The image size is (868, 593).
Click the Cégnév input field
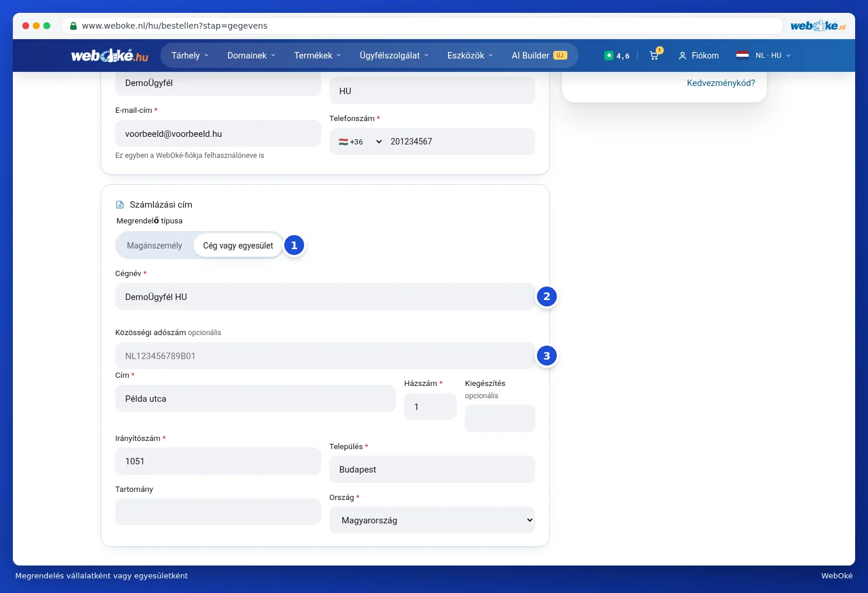[x=325, y=296]
